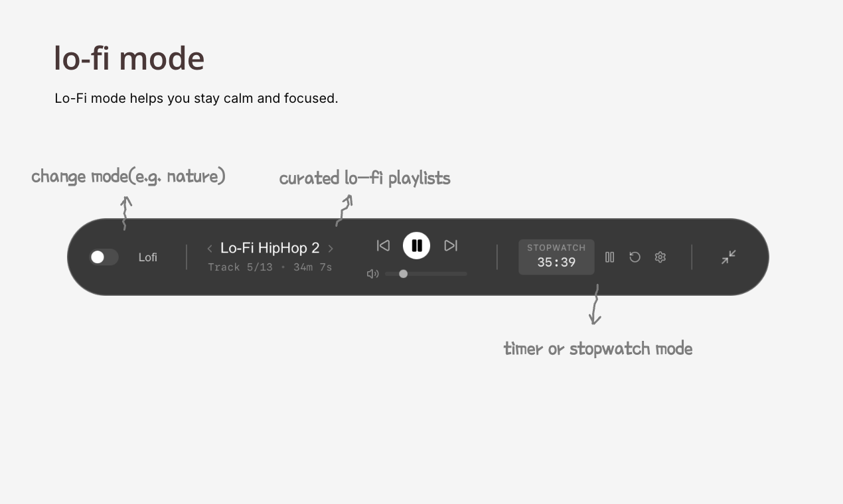Skip back to the previous track
Image resolution: width=843 pixels, height=504 pixels.
click(x=383, y=245)
